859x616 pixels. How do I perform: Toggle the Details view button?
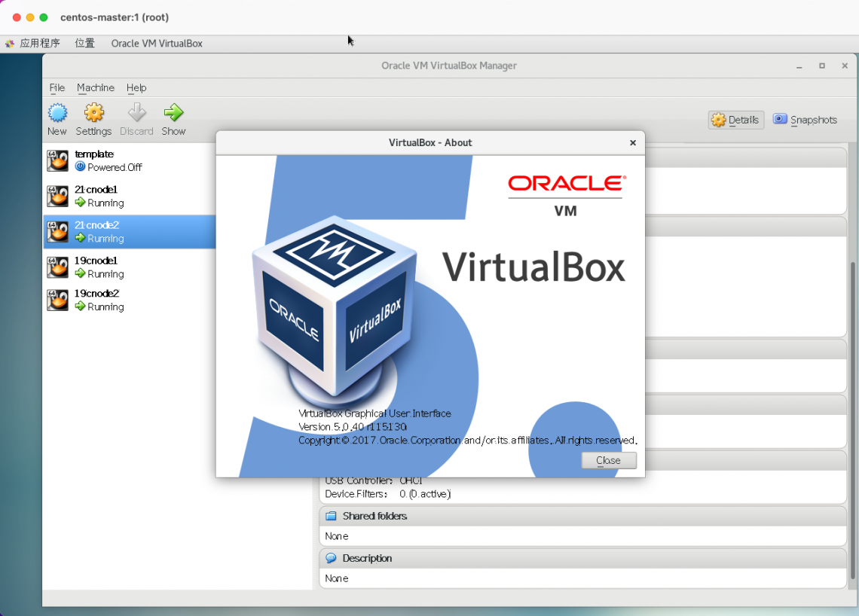(x=735, y=120)
